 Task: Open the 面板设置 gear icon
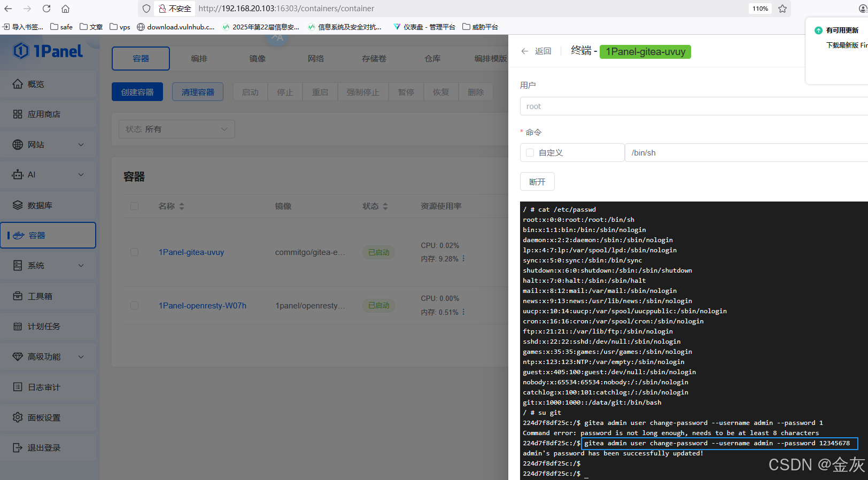(x=18, y=417)
